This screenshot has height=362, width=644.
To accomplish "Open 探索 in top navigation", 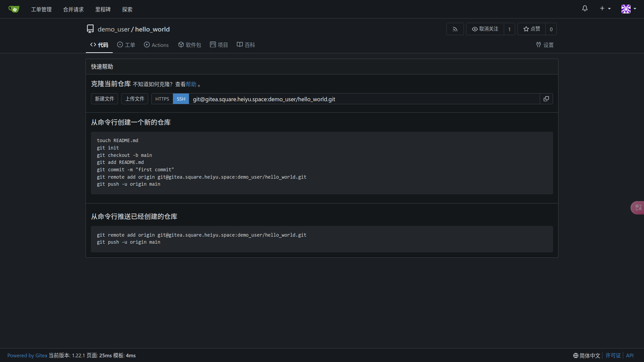I will coord(127,9).
